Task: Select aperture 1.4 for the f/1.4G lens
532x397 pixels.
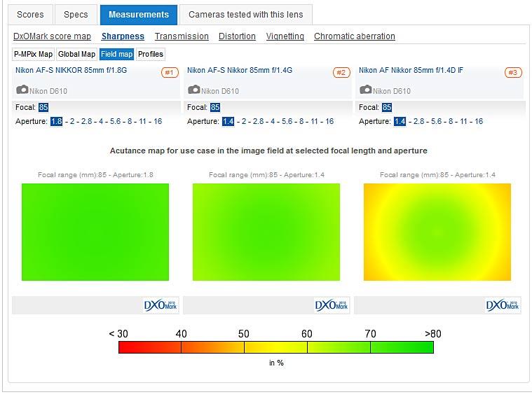Action: click(228, 121)
